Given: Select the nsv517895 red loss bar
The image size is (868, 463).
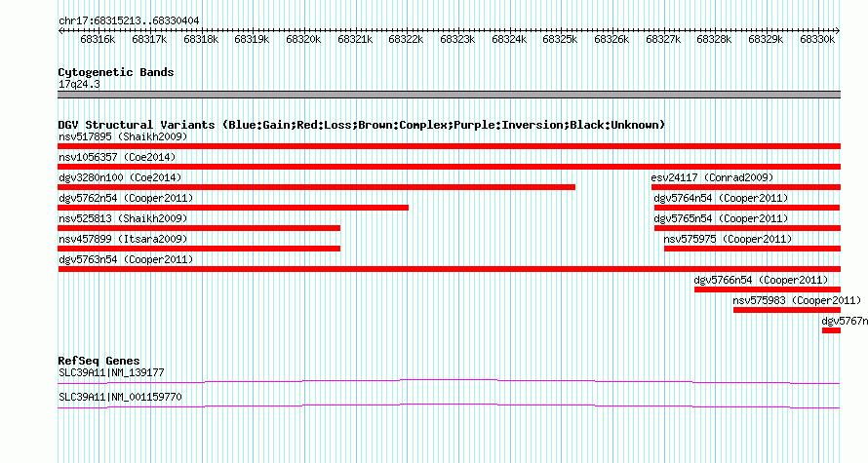Looking at the screenshot, I should (449, 146).
